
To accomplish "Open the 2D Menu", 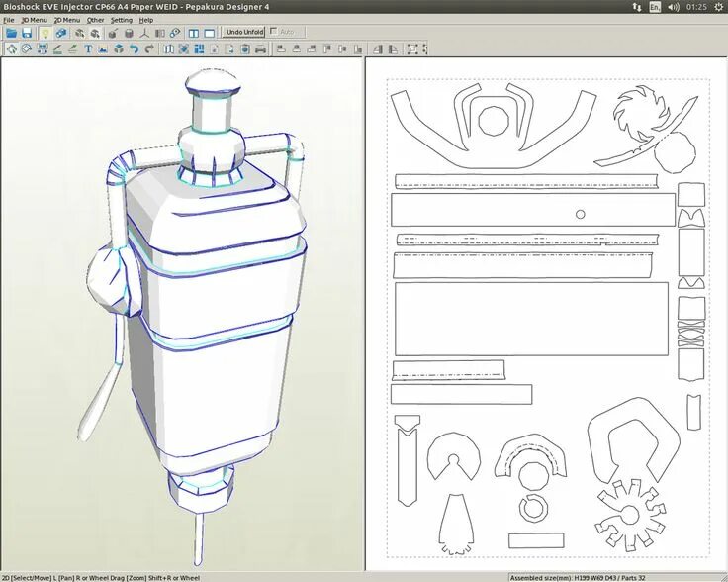I will point(67,20).
